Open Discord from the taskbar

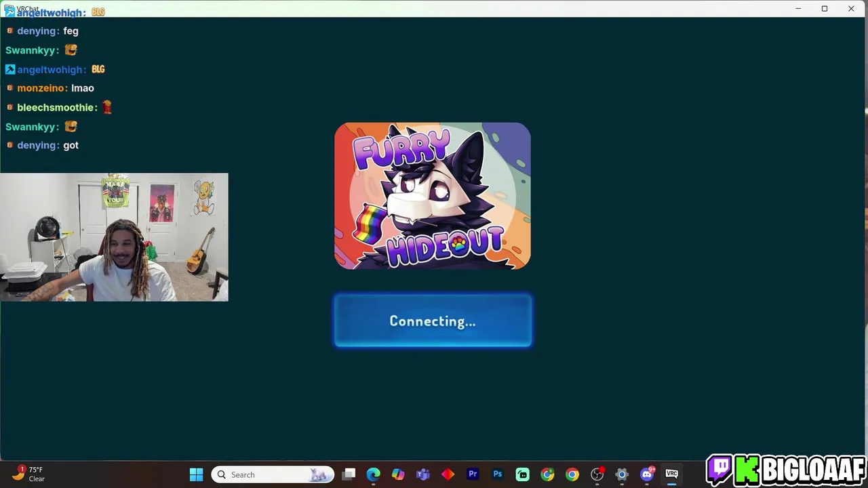647,474
